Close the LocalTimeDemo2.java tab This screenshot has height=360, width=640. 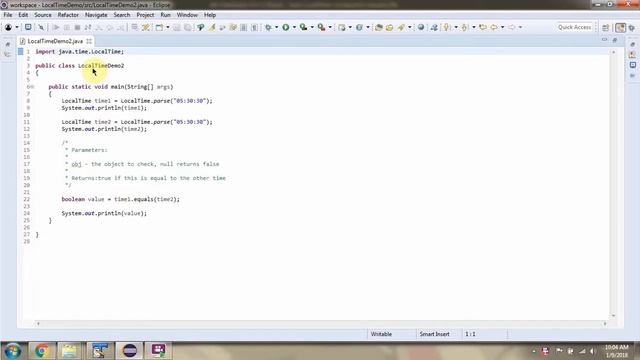click(x=89, y=41)
